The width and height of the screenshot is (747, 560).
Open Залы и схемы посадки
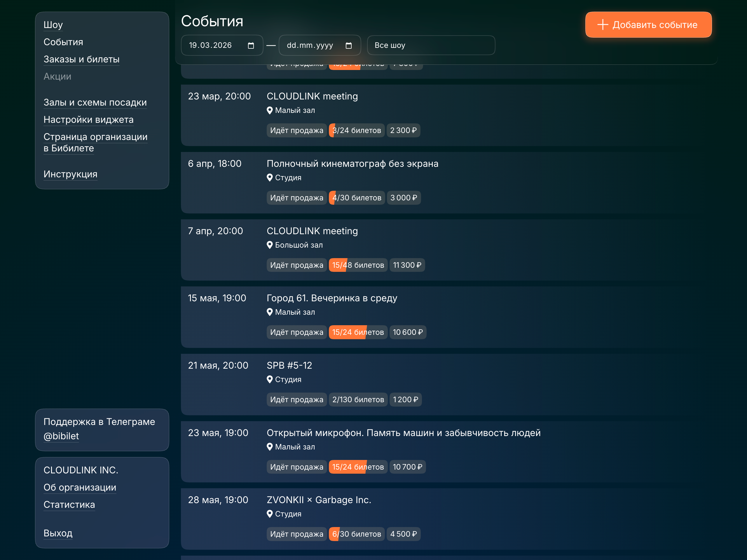point(95,102)
